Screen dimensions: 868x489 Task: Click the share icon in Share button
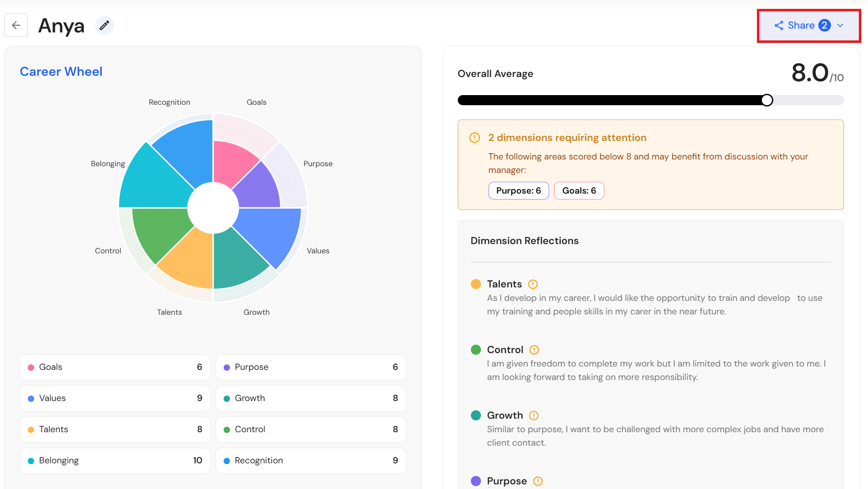click(779, 26)
